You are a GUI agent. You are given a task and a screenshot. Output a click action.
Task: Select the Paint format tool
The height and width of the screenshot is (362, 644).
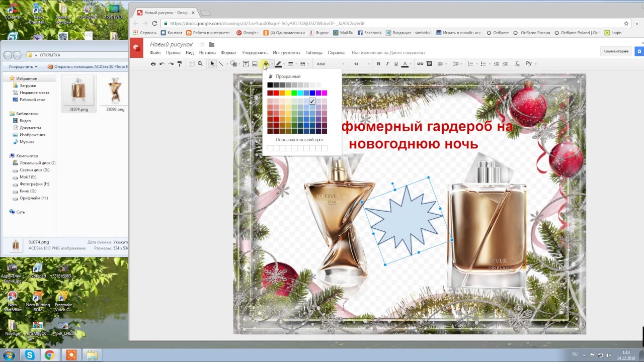[x=180, y=64]
